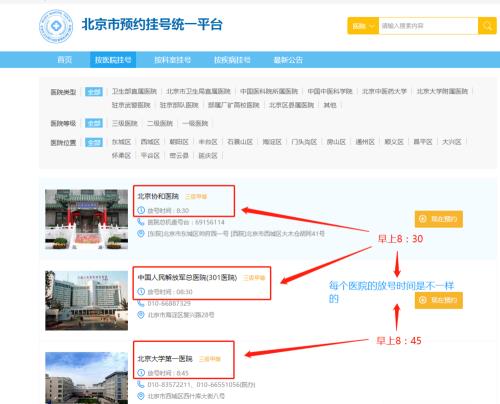
Task: Open 301医院 building photo thumbnail
Action: [x=87, y=301]
